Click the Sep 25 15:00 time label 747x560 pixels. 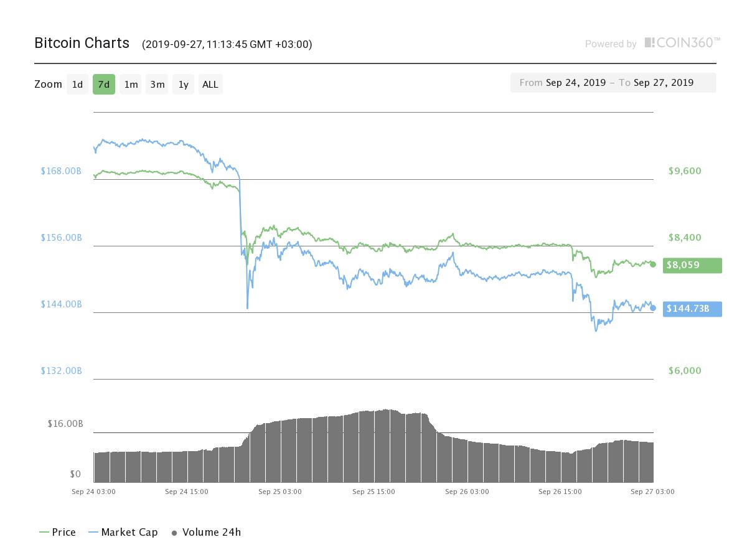tap(374, 492)
